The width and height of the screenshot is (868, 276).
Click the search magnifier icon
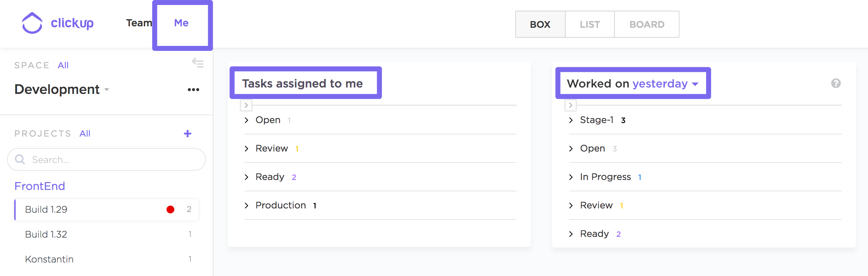coord(20,159)
